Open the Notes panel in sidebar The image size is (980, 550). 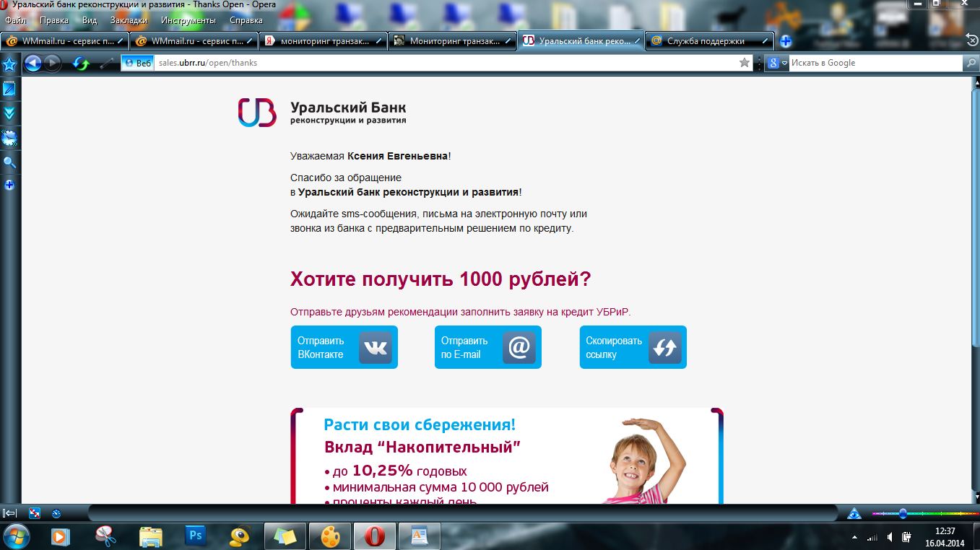pyautogui.click(x=9, y=89)
